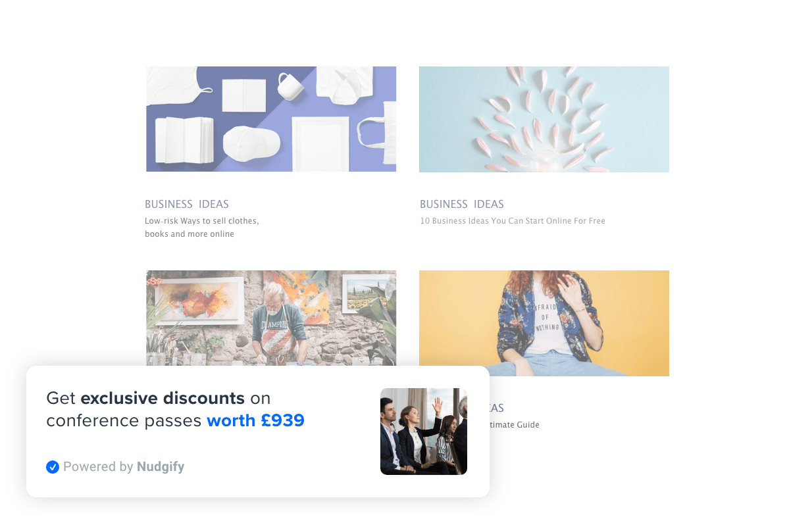Open the painter at art stall image
Image resolution: width=812 pixels, height=521 pixels.
point(271,318)
